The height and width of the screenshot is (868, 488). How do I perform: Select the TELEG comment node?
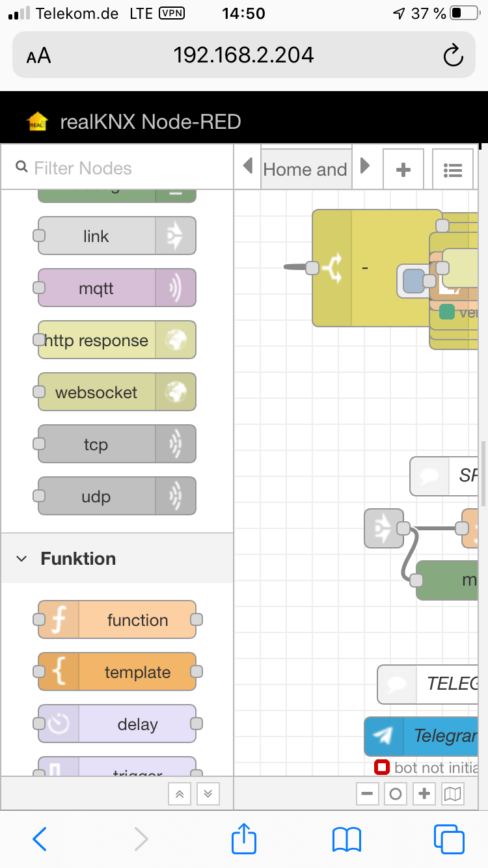(x=428, y=684)
